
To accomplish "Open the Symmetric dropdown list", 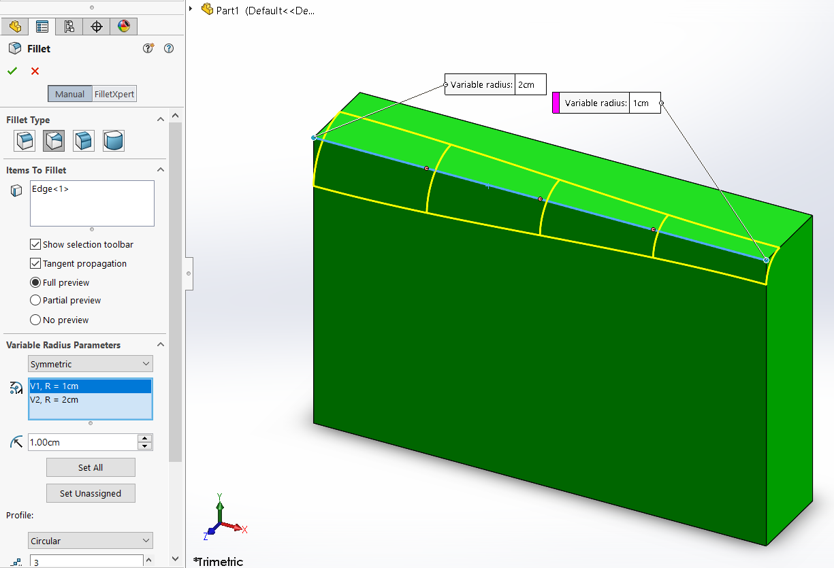I will point(90,364).
